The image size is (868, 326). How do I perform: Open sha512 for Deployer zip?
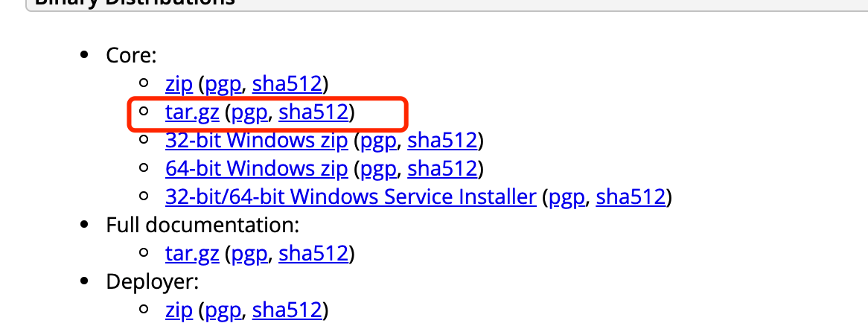pos(287,310)
